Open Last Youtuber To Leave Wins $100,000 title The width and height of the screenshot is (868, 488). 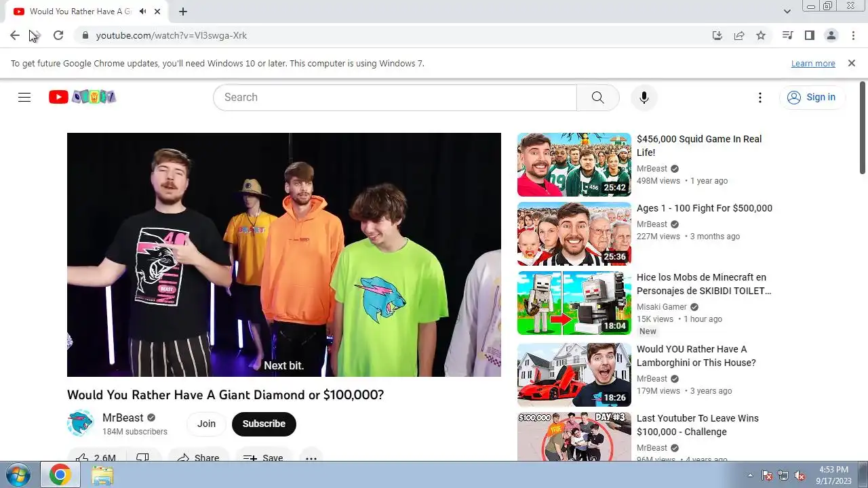pyautogui.click(x=698, y=425)
